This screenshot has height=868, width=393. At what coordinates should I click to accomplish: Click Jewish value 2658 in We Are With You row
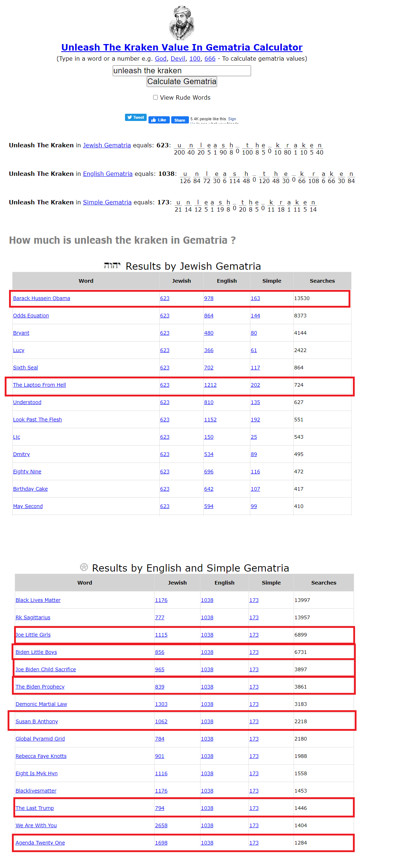tap(161, 825)
